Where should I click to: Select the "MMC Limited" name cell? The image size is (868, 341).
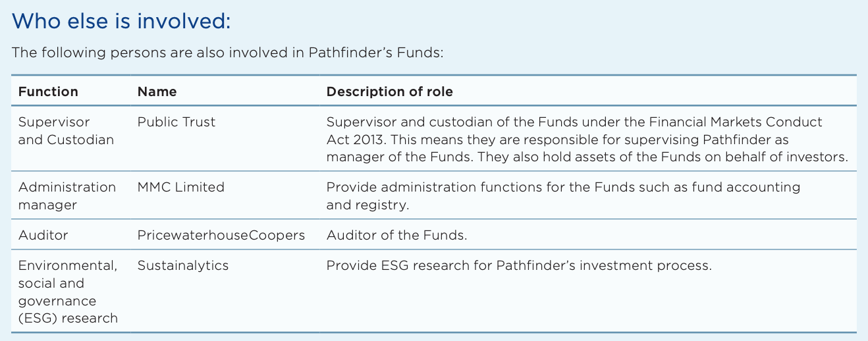point(180,187)
